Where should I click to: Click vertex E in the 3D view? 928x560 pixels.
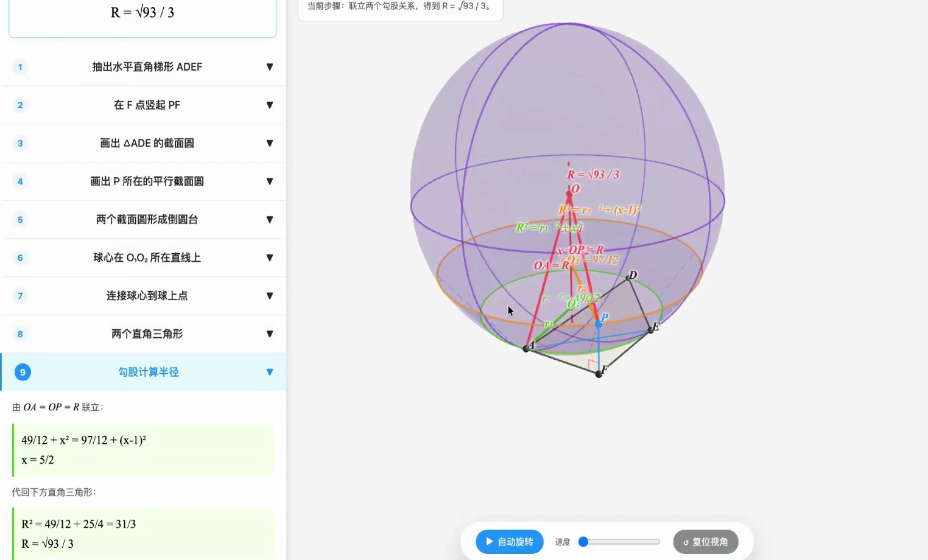pos(651,331)
